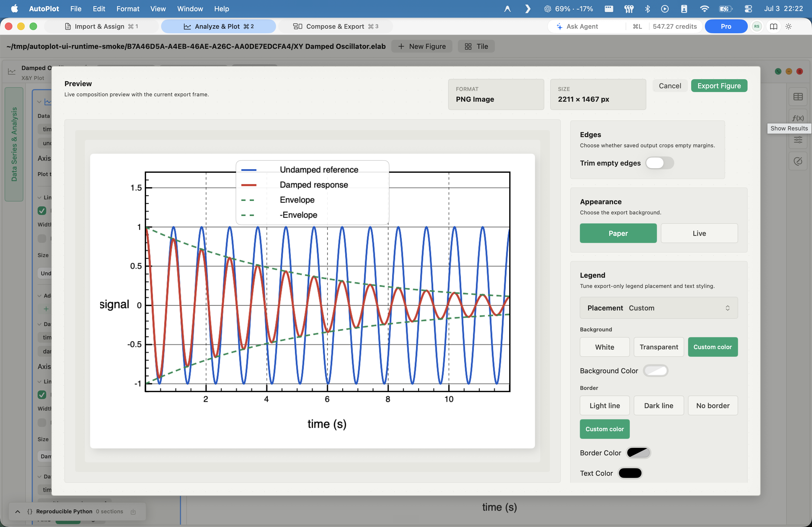Select the Paper export background
The image size is (812, 527).
(618, 233)
